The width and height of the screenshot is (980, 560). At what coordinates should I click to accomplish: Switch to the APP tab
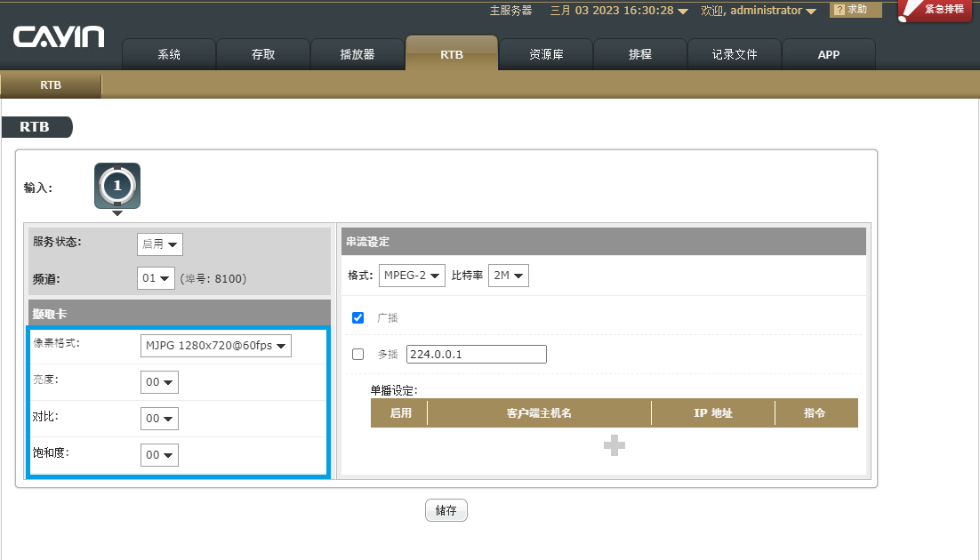point(829,54)
